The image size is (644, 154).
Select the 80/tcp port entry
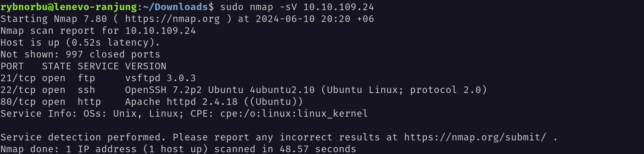coord(18,102)
